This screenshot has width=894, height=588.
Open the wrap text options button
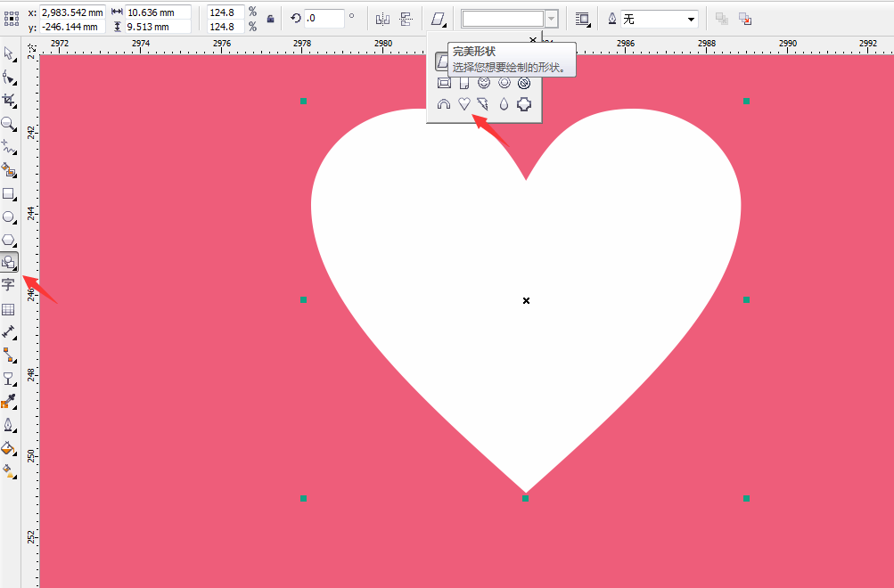click(583, 20)
